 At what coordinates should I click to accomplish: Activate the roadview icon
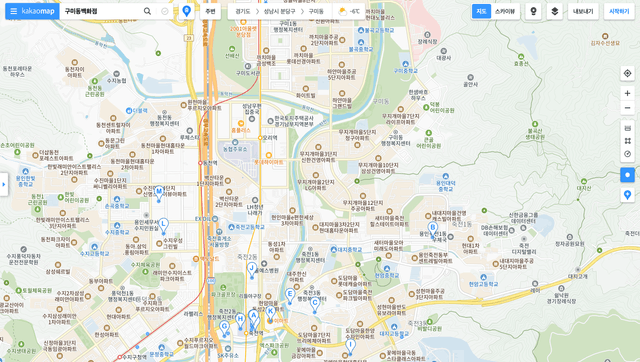pyautogui.click(x=533, y=11)
